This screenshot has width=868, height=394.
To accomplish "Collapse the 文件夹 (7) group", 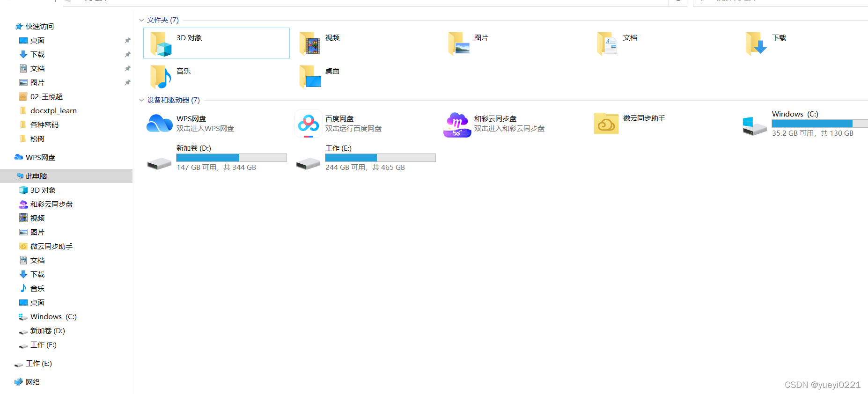I will (x=141, y=20).
